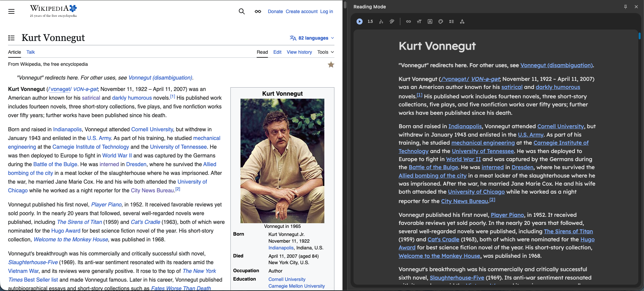Select the Read tab
Screen dimensions: 644x291
pyautogui.click(x=262, y=52)
